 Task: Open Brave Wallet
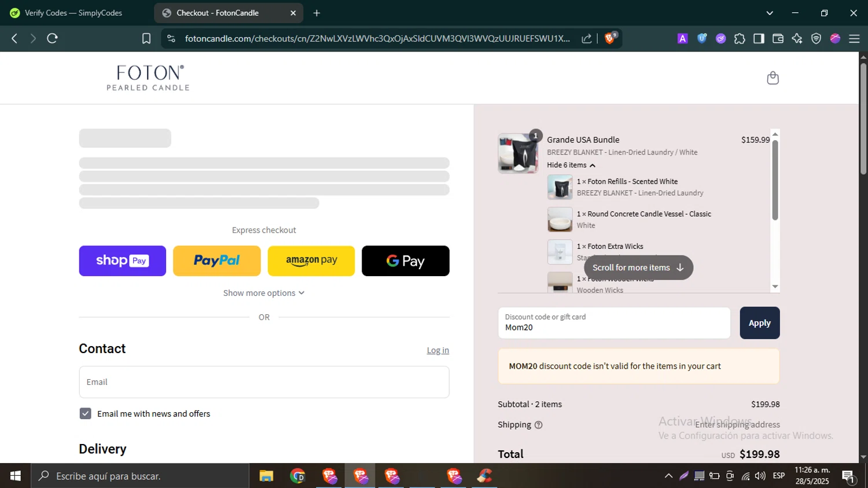click(778, 38)
